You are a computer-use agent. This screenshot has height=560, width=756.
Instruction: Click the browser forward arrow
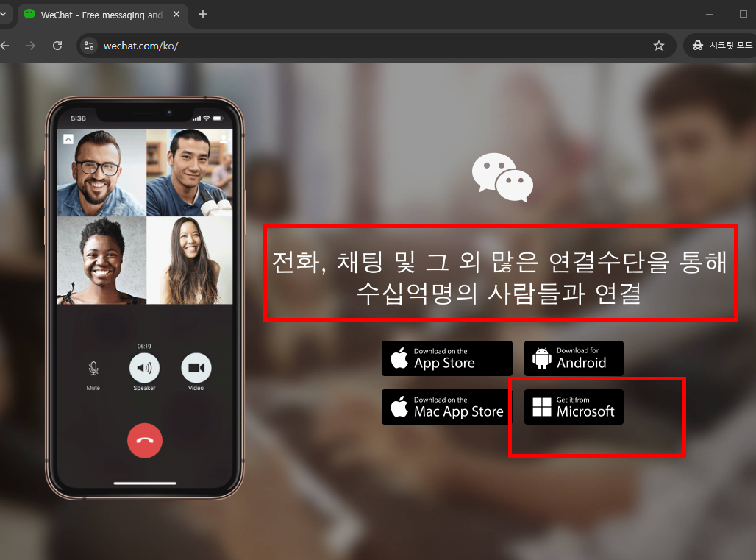click(31, 46)
